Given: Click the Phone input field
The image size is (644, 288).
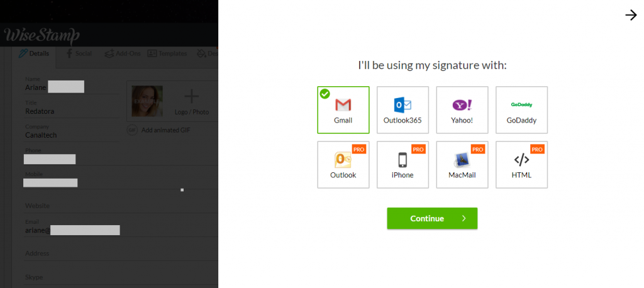Looking at the screenshot, I should (121, 156).
